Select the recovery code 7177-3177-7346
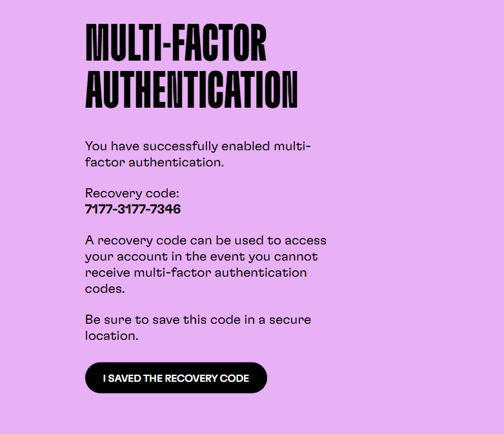Image resolution: width=504 pixels, height=434 pixels. tap(133, 209)
